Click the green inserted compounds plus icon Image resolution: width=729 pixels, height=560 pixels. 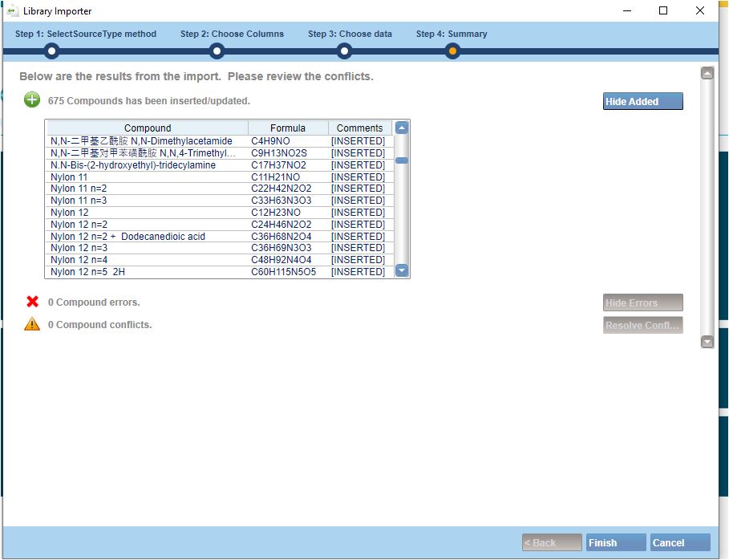[x=31, y=99]
